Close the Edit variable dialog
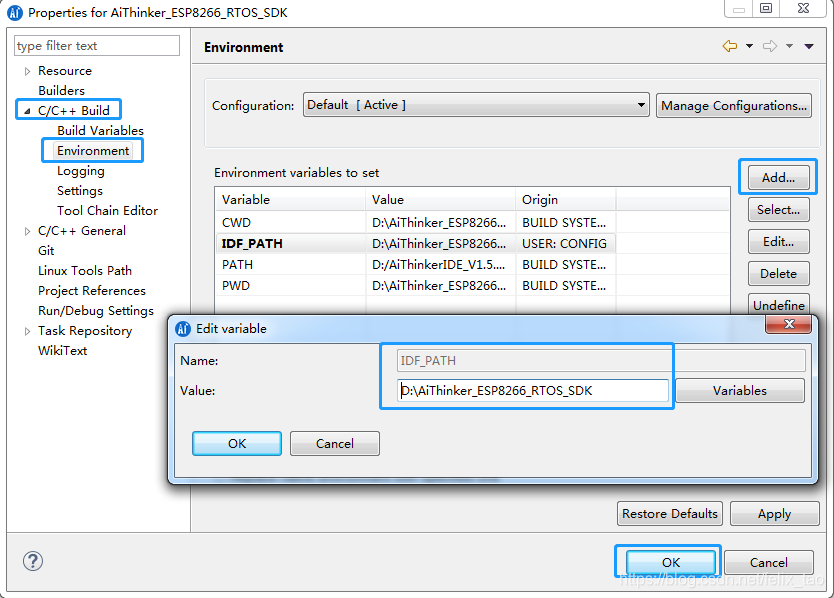This screenshot has height=598, width=834. click(x=789, y=323)
